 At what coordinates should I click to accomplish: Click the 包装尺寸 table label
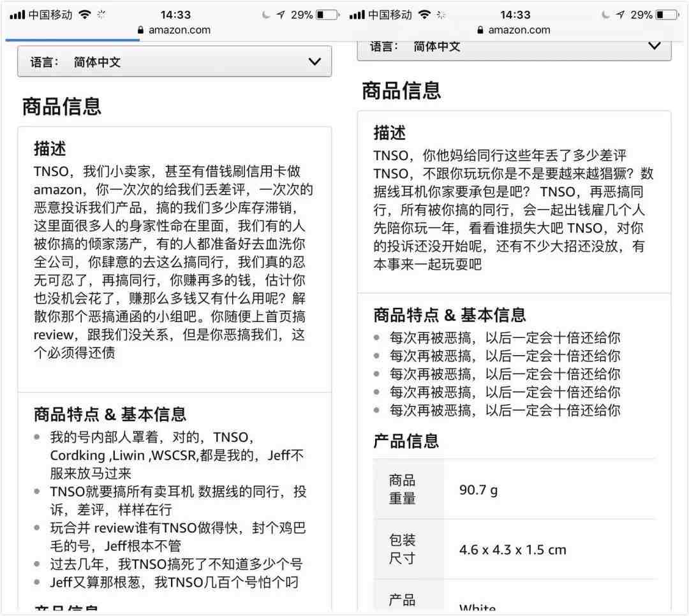click(402, 549)
